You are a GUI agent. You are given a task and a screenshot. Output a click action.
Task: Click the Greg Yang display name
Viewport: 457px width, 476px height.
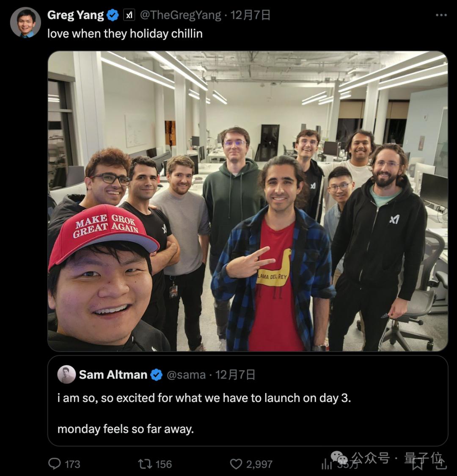[75, 15]
